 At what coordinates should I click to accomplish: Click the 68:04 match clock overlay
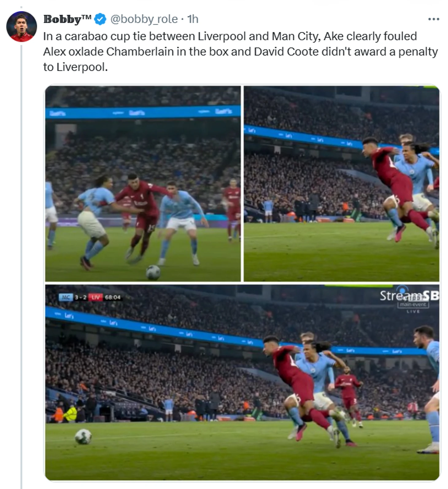[x=113, y=297]
